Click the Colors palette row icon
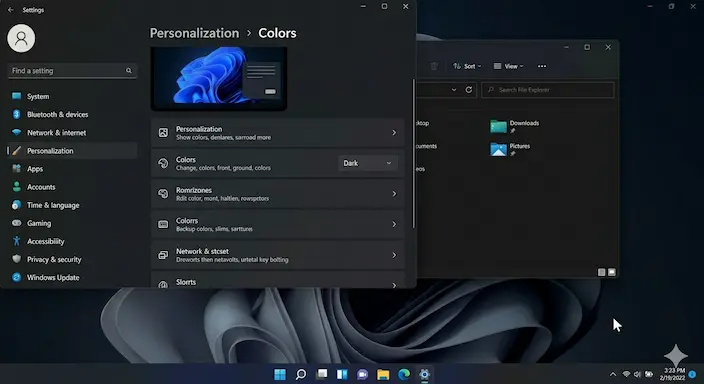 tap(163, 163)
